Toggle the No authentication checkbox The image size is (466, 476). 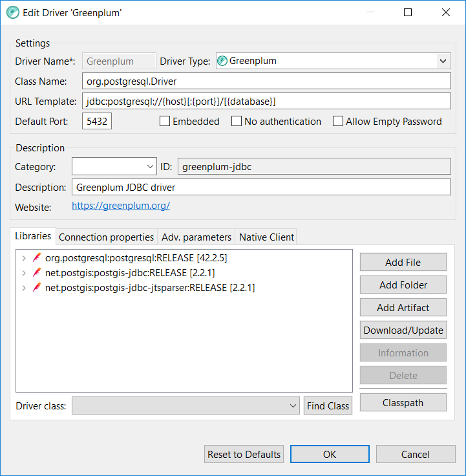tap(237, 121)
